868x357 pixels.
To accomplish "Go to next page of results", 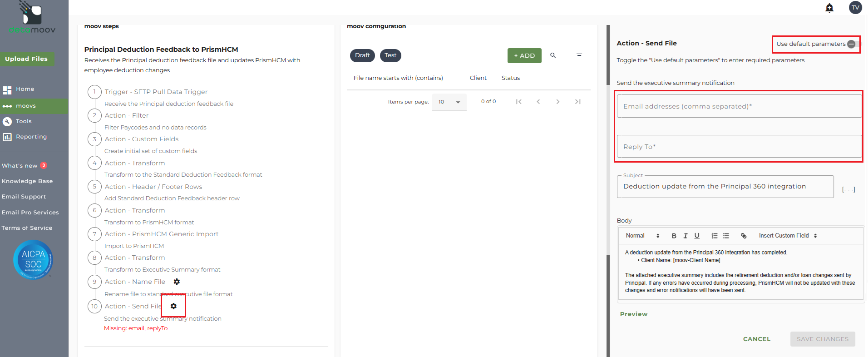I will (x=558, y=102).
